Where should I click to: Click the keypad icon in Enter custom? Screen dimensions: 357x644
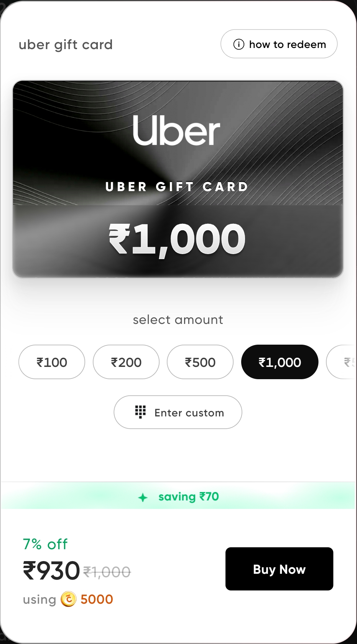140,412
